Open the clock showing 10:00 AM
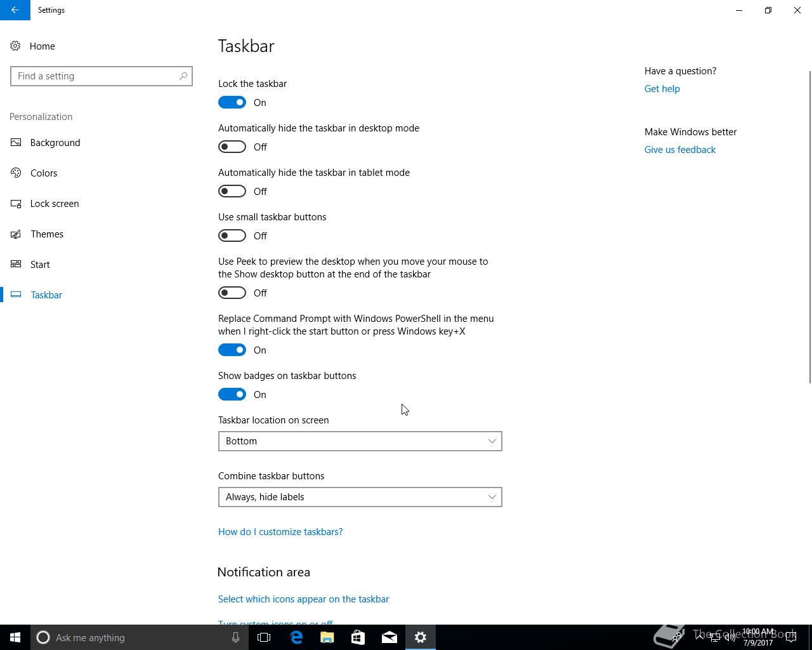The width and height of the screenshot is (812, 650). (x=759, y=637)
